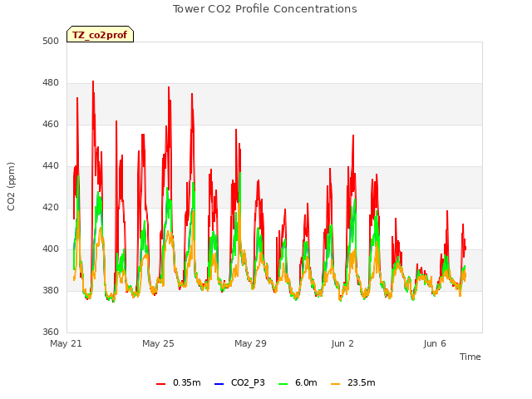Viewport: 532px width, 399px height.
Task: Click the blue CO2_P3 legend color marker
Action: click(x=219, y=384)
